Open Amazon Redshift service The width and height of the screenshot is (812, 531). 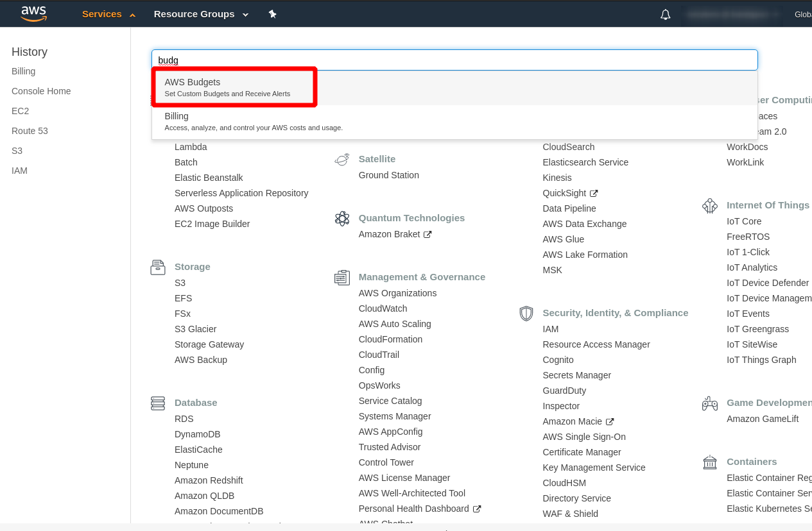click(209, 480)
